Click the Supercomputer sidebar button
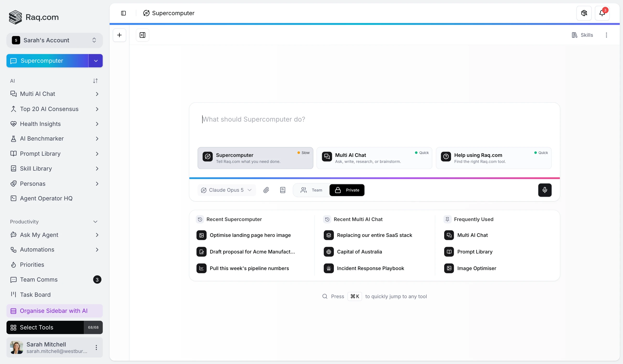The image size is (623, 364). pos(47,61)
